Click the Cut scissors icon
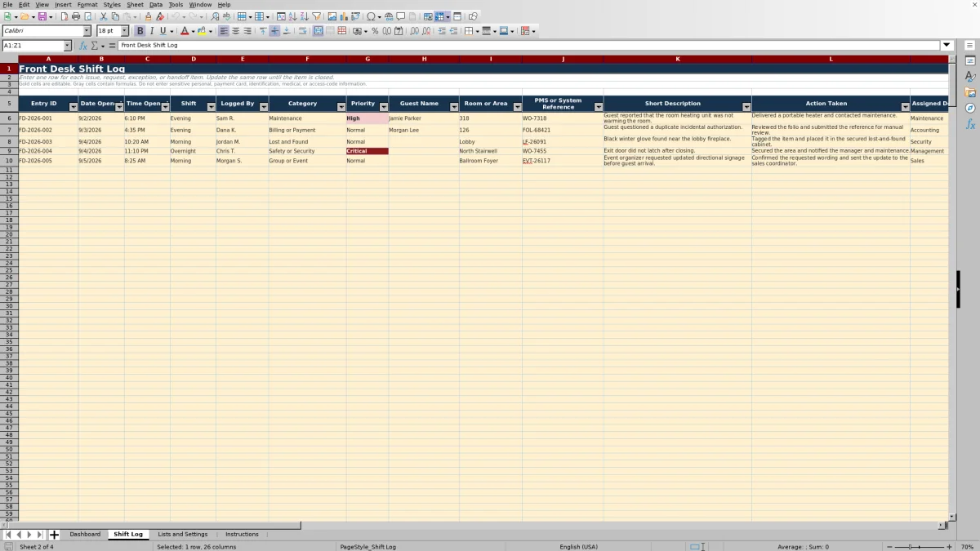The image size is (980, 551). pyautogui.click(x=103, y=16)
